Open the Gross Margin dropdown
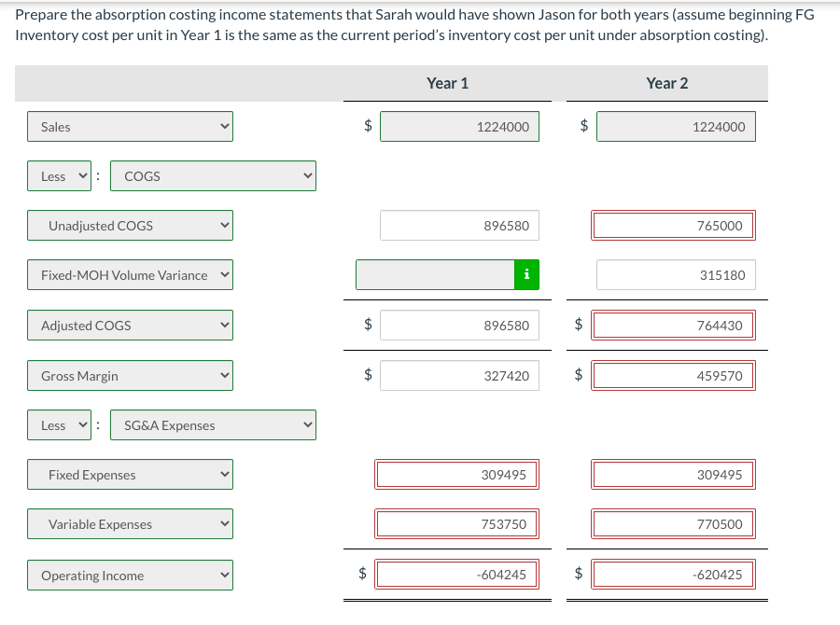Screen dimensions: 840x625 130,375
